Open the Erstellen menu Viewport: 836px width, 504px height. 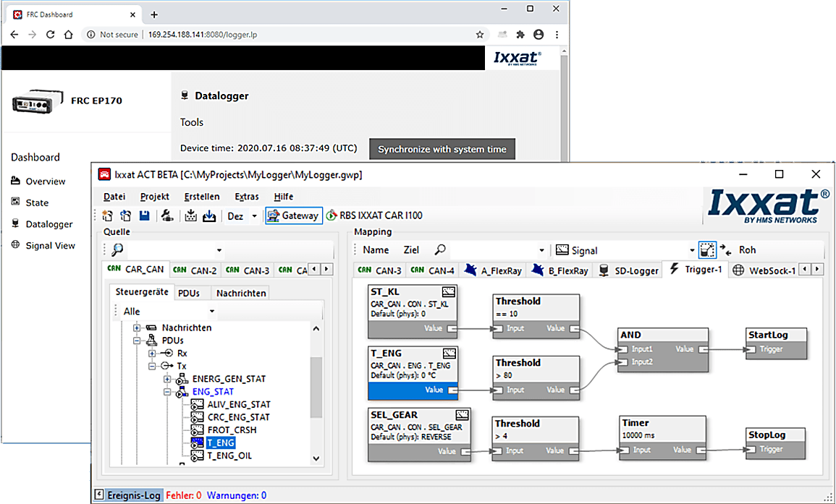coord(202,197)
